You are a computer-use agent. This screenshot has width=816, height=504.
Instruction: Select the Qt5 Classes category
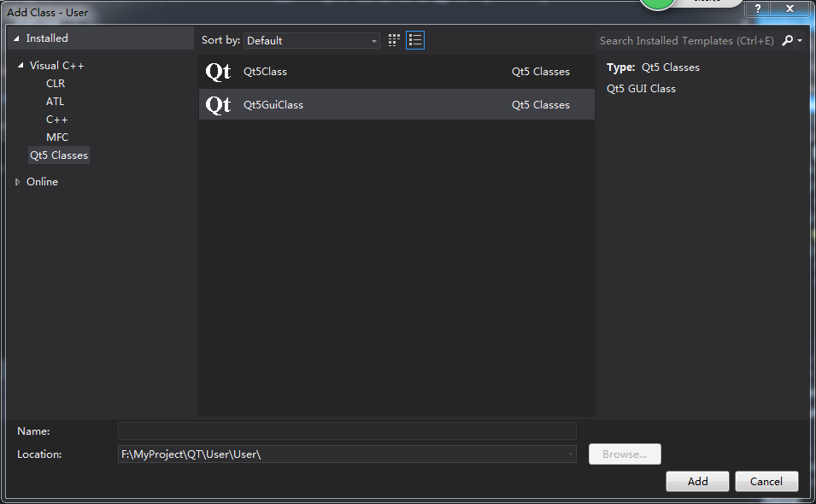tap(59, 155)
